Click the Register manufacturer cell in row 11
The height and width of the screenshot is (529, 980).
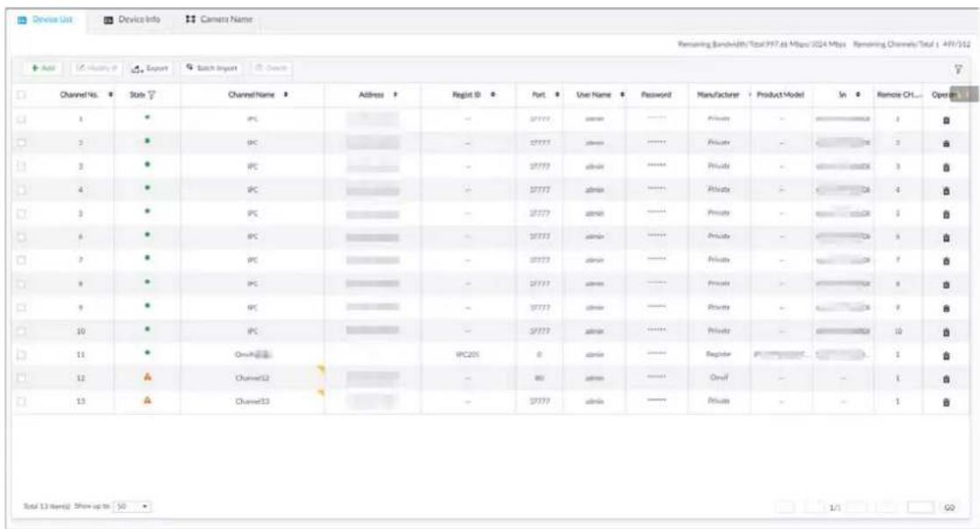pos(718,354)
